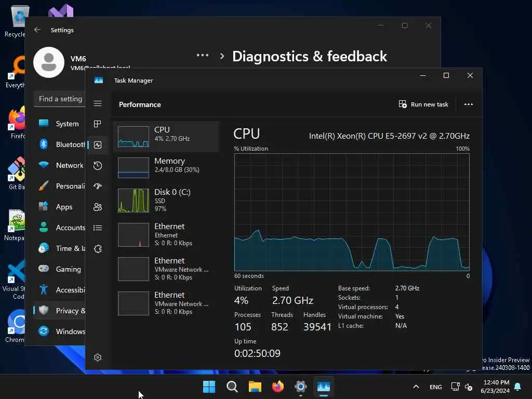Open Startup apps icon in Task Manager
Image resolution: width=532 pixels, height=399 pixels.
98,187
